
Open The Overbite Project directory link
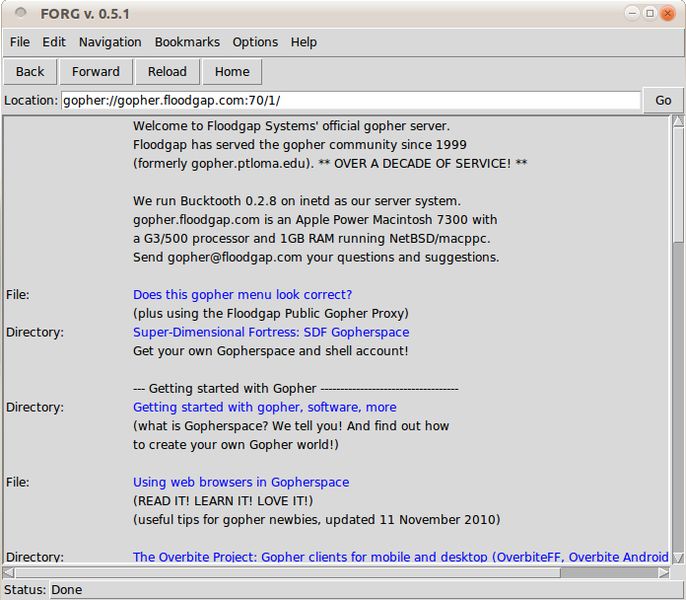400,557
